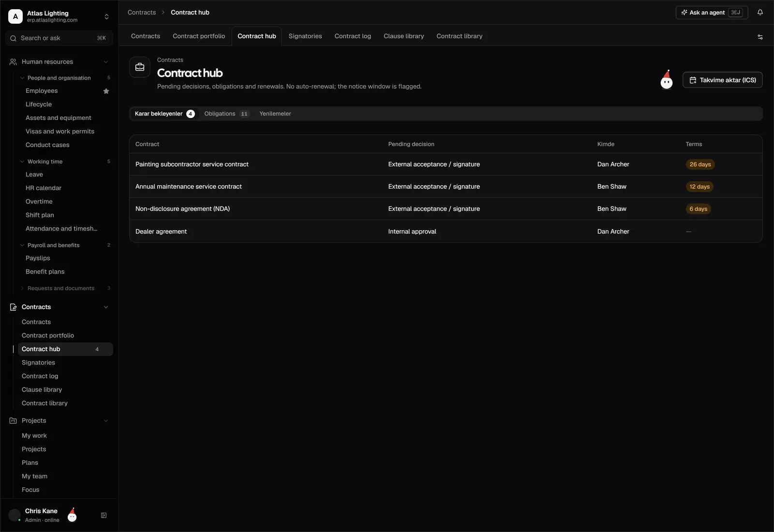Toggle the Employees favorite star
Screen dimensions: 774x532
click(106, 91)
